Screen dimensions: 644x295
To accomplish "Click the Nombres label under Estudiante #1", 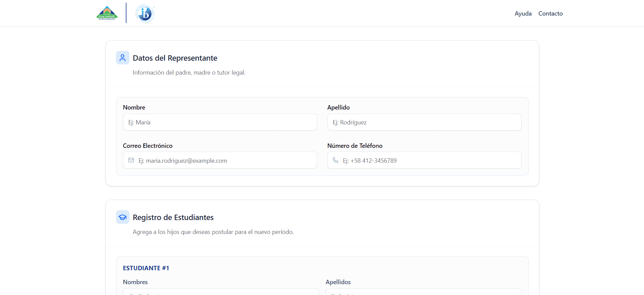I will [x=135, y=282].
